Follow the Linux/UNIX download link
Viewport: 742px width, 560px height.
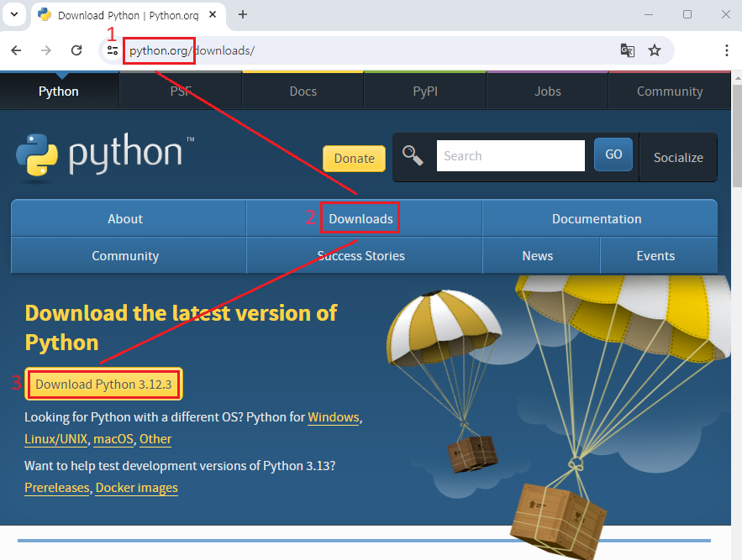tap(55, 439)
